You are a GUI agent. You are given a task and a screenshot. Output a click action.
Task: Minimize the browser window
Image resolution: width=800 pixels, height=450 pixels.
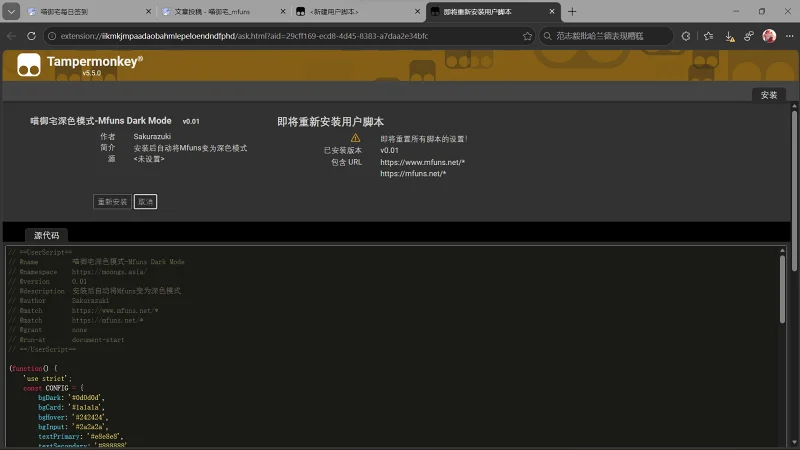click(x=736, y=11)
